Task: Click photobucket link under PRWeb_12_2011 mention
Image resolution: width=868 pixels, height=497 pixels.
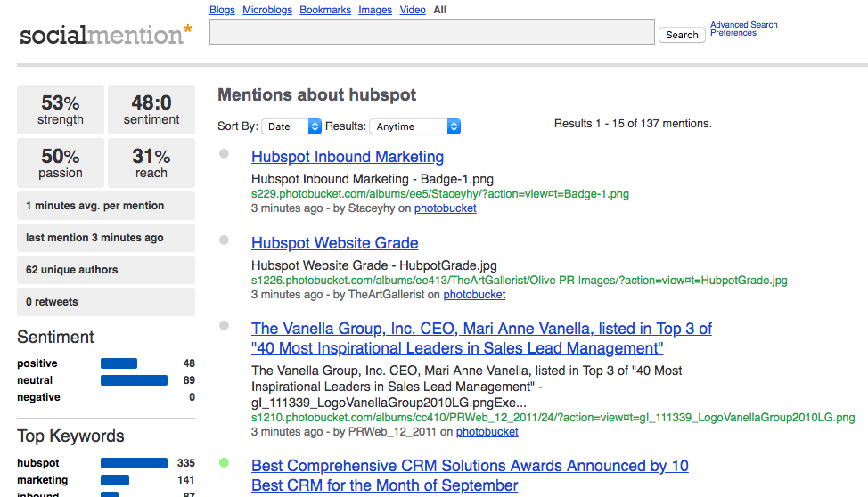Action: 487,432
